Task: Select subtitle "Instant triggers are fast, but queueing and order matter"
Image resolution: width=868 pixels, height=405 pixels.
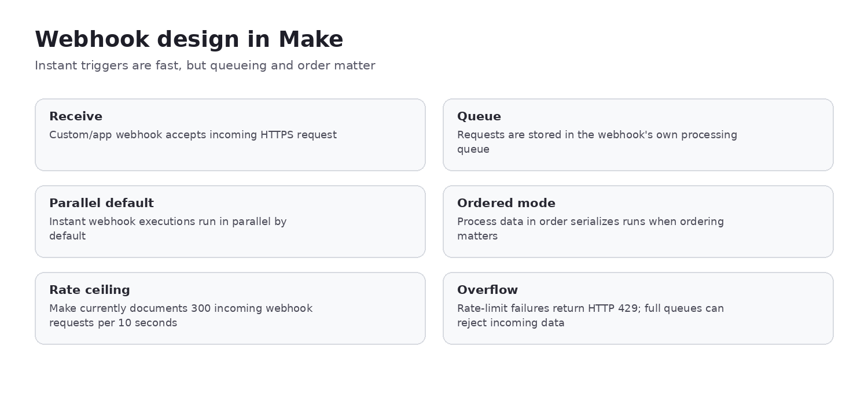Action: point(205,65)
